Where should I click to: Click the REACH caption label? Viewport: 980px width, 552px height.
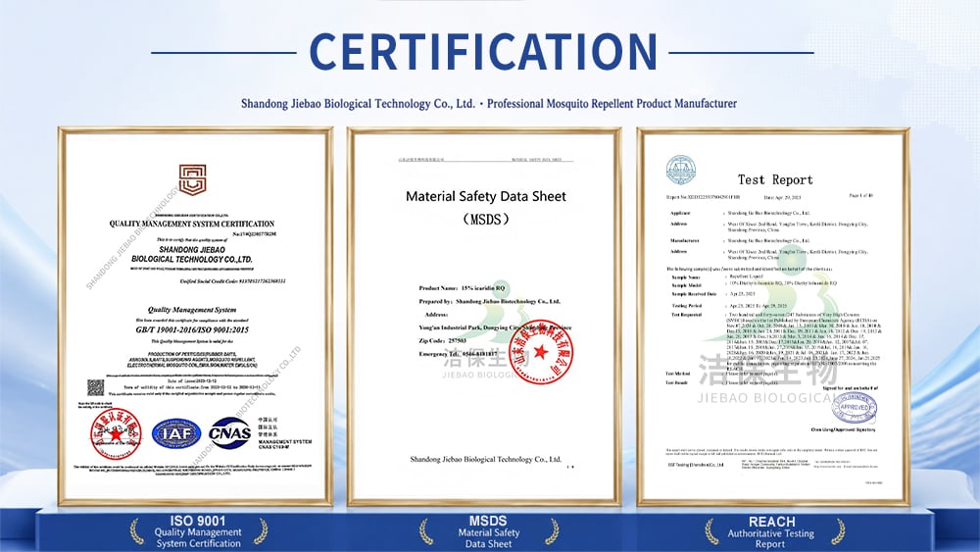[771, 532]
